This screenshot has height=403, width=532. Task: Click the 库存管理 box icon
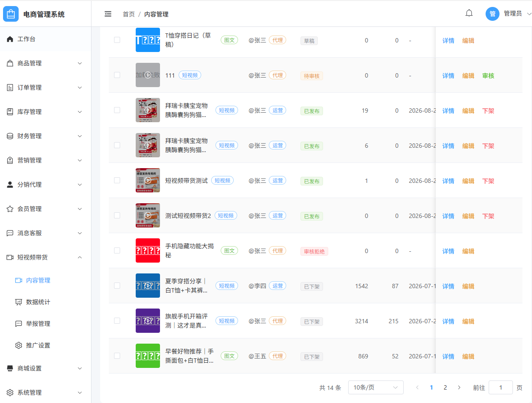tap(10, 112)
